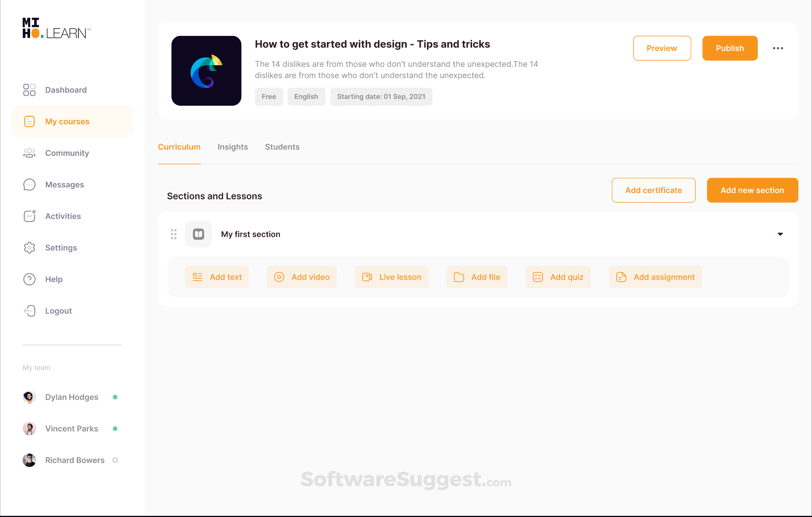Click the Help question mark icon
The height and width of the screenshot is (517, 812).
(29, 279)
